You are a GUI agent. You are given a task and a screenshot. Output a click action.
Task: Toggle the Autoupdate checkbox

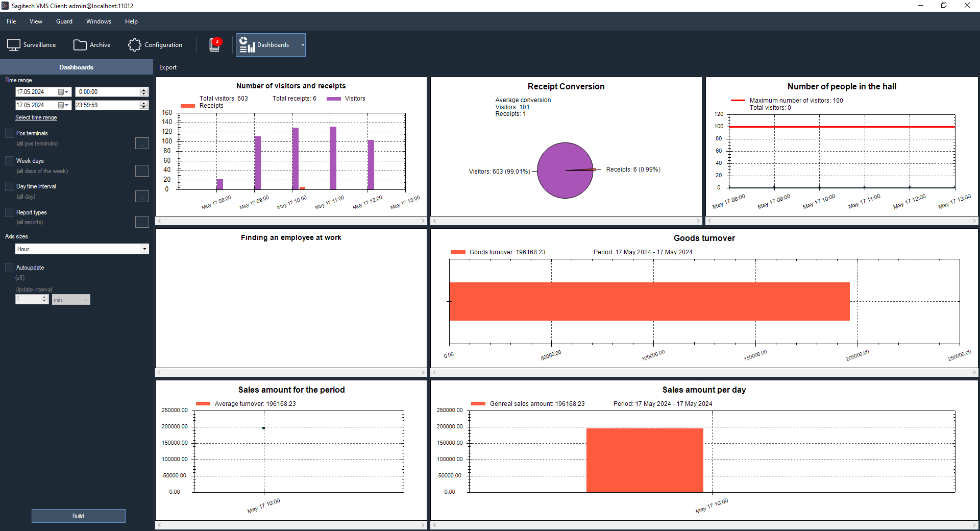point(10,268)
